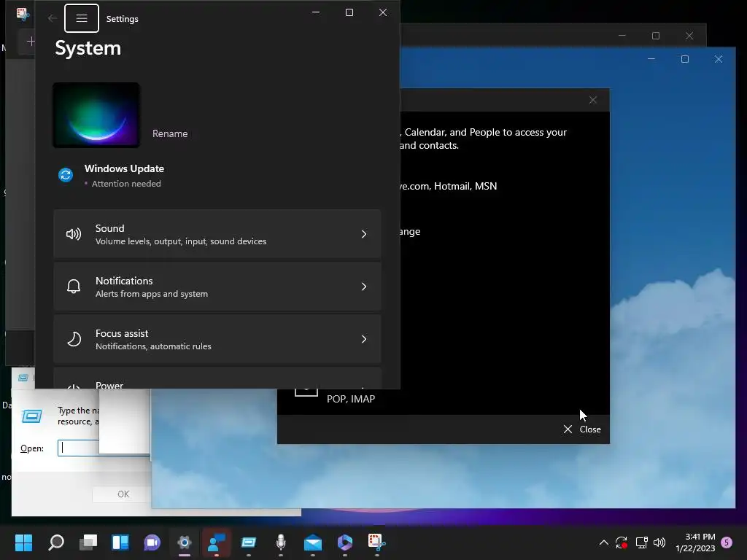Open Focus assist settings row
The image size is (747, 560).
pos(217,339)
